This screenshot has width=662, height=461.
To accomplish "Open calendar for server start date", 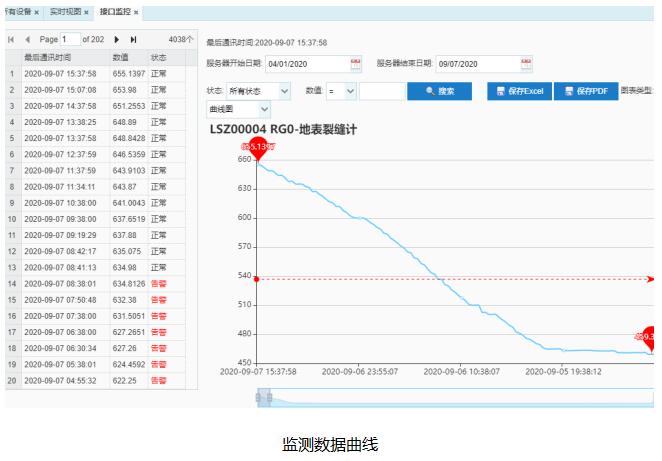I will [356, 64].
